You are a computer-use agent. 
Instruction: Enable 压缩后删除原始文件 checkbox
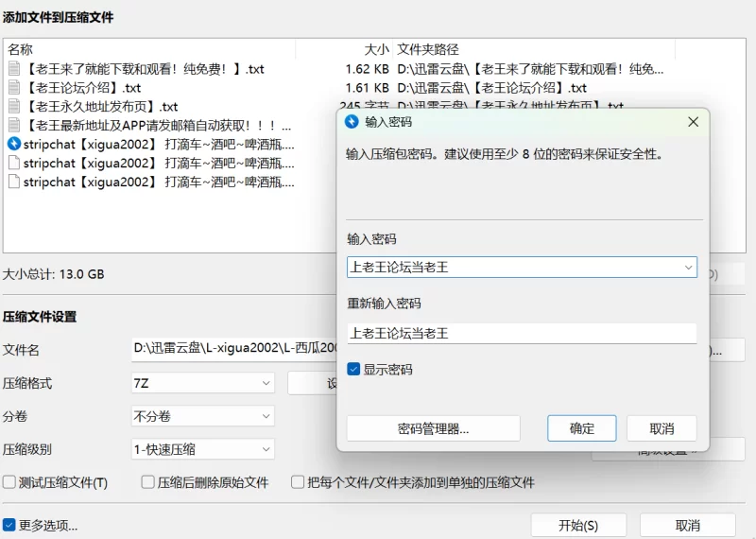(148, 482)
